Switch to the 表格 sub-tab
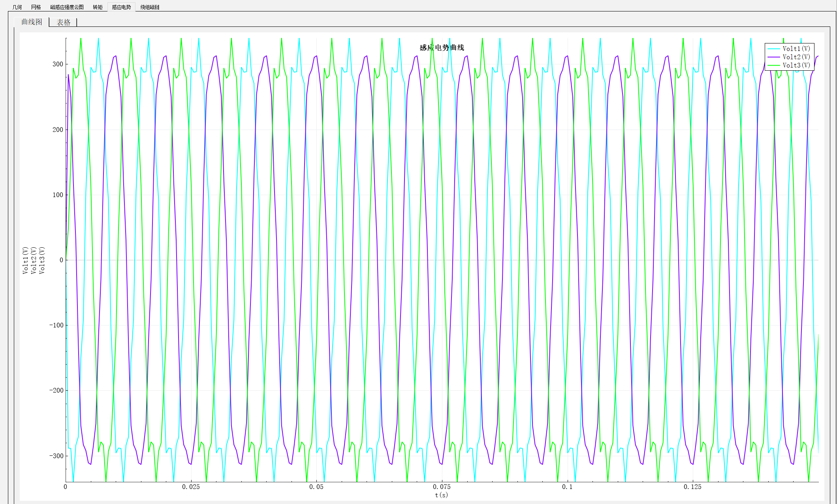The width and height of the screenshot is (837, 504). (63, 23)
